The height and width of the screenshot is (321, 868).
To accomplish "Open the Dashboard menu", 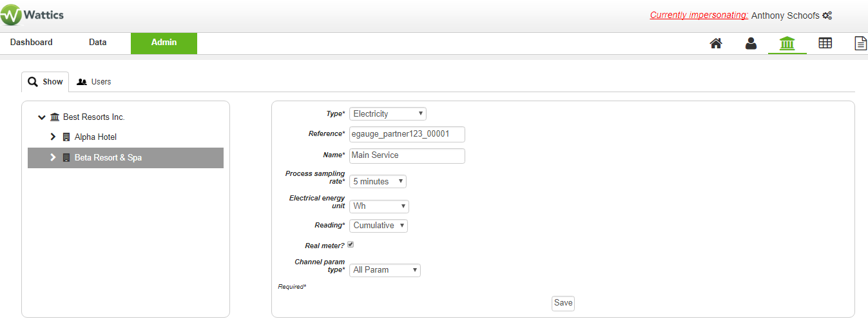I will tap(32, 43).
